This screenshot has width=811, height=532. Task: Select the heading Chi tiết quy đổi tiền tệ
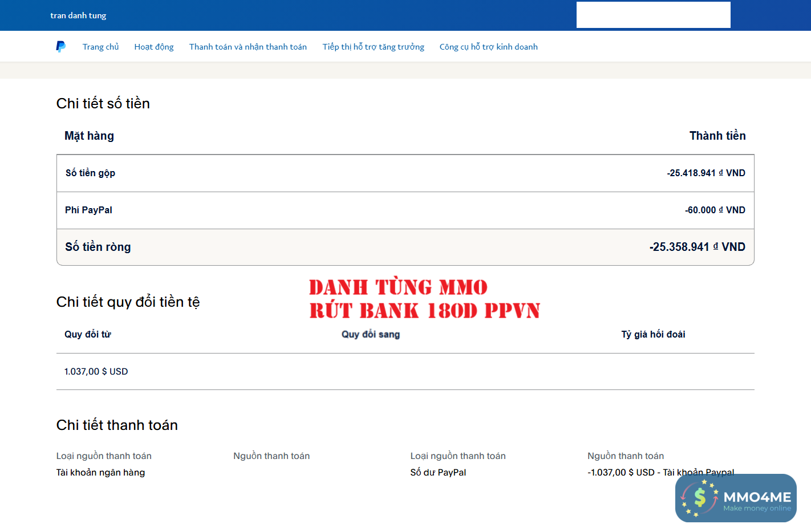pos(128,302)
